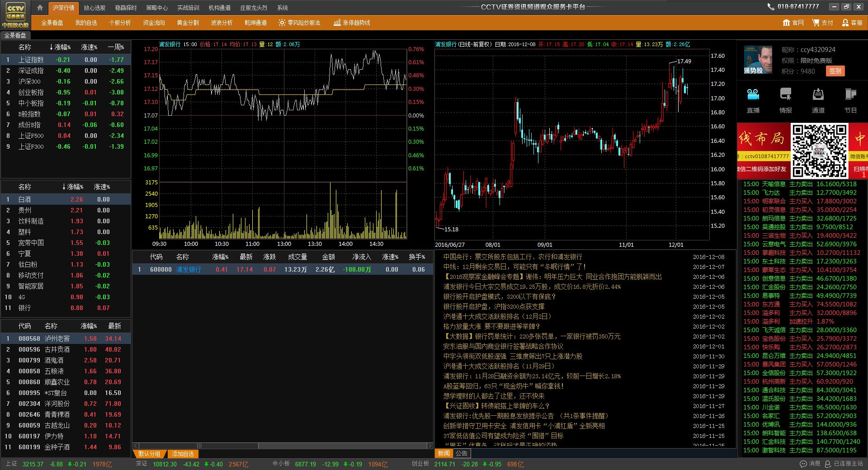This screenshot has width=868, height=470.
Task: Open news 中线:12月剩余交易日
Action: click(x=515, y=267)
